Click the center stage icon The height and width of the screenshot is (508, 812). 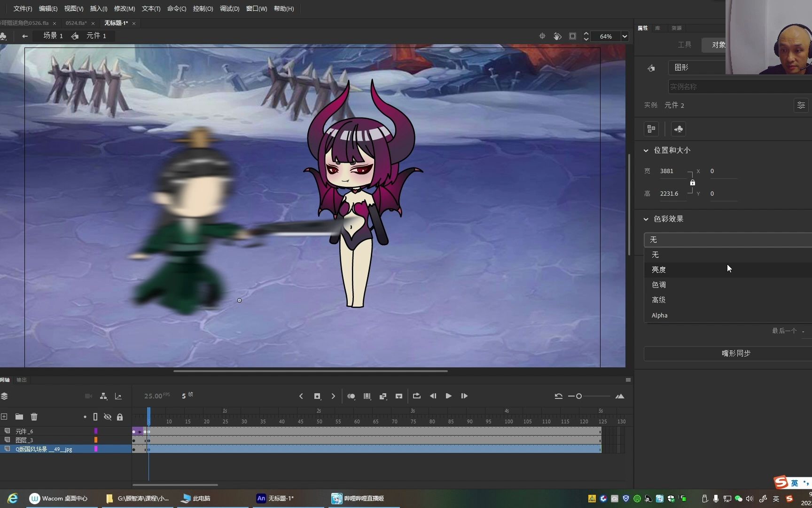(542, 36)
